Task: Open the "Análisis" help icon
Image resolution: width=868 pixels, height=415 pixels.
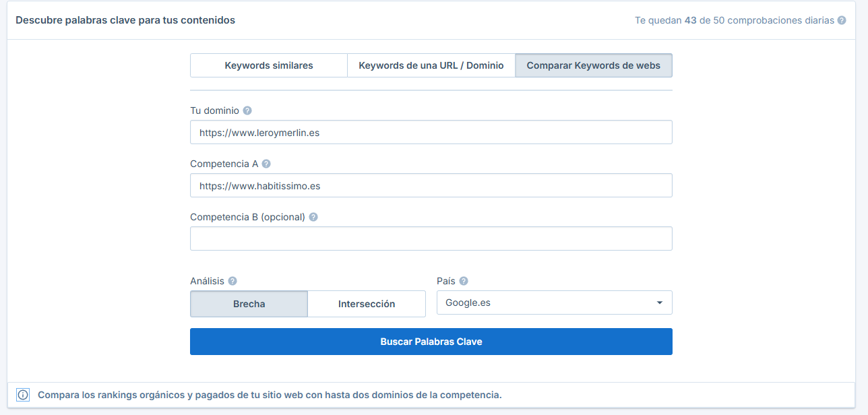Action: point(232,280)
